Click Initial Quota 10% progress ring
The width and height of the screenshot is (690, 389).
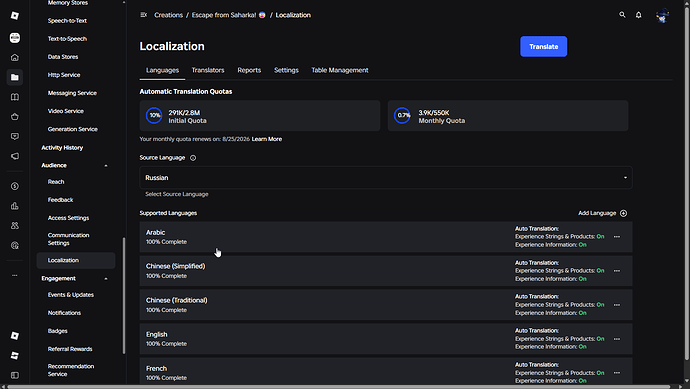click(x=154, y=116)
